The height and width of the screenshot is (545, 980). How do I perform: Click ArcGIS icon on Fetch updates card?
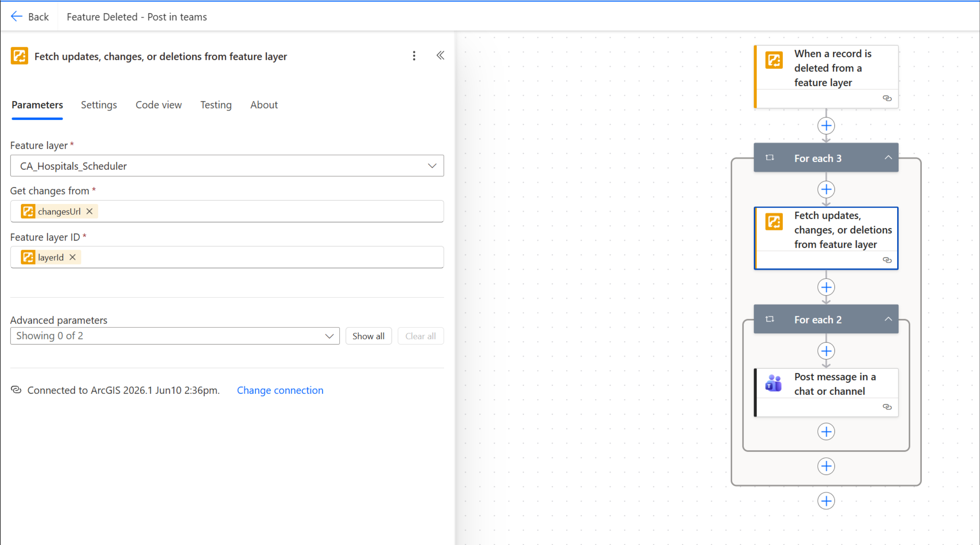coord(774,222)
